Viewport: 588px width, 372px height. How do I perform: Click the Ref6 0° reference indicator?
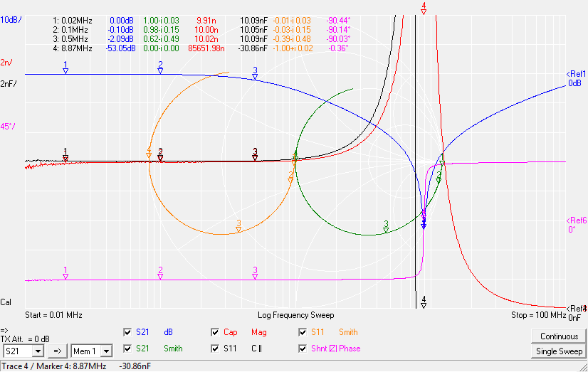[576, 225]
